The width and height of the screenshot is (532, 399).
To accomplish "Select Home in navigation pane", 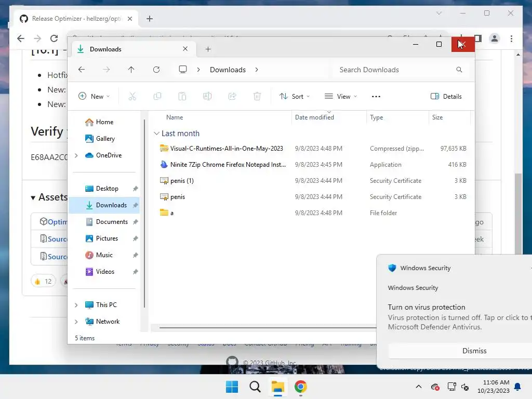I will point(104,122).
